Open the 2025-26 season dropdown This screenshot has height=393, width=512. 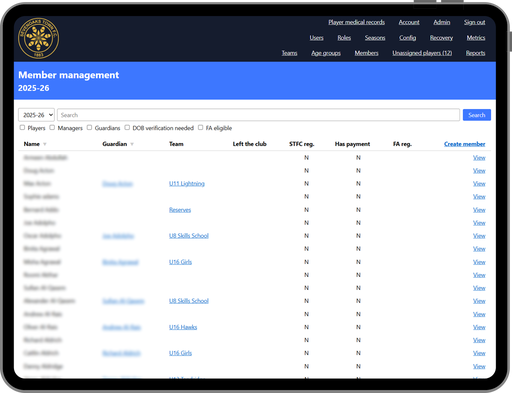click(36, 115)
